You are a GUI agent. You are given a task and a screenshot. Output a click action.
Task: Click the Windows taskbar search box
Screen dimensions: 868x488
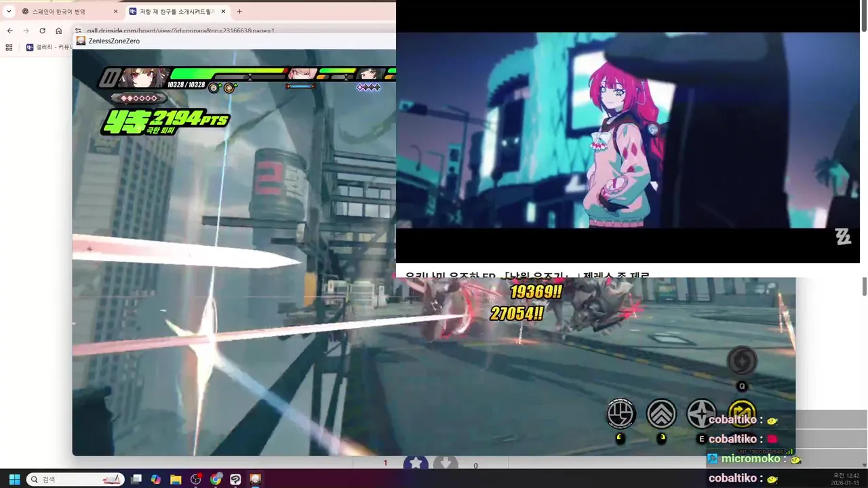tap(75, 479)
